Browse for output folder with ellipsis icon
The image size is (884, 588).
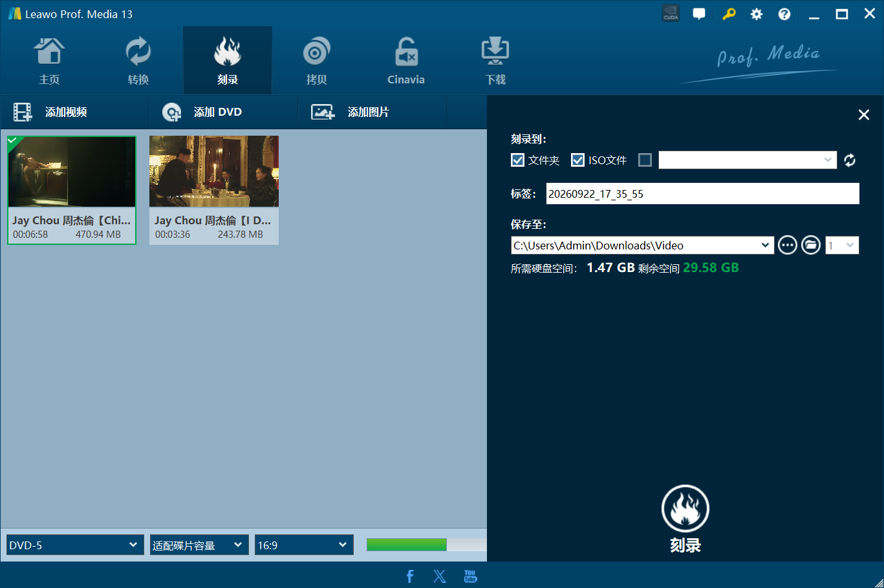(787, 246)
